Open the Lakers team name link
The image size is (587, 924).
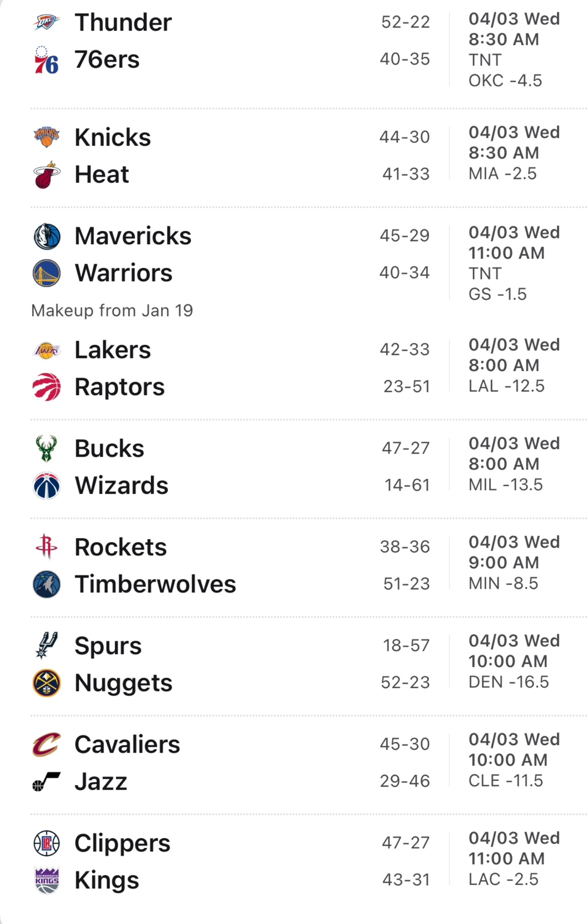point(113,350)
